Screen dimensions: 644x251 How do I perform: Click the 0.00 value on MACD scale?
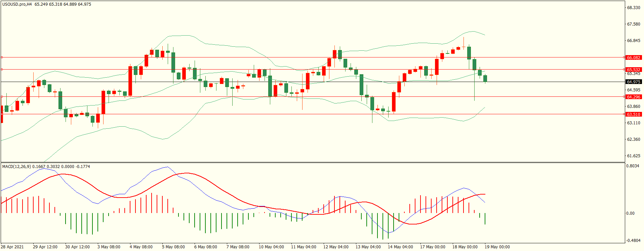(x=631, y=213)
